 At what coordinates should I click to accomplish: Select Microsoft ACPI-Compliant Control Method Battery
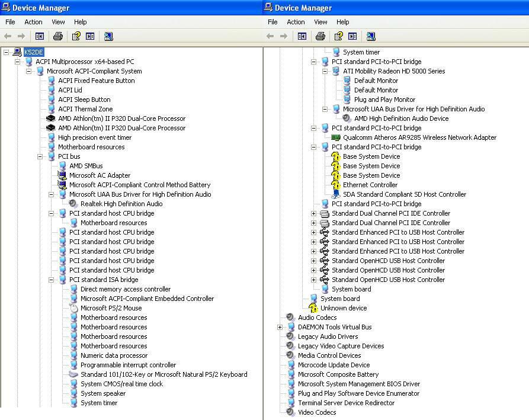pyautogui.click(x=140, y=185)
